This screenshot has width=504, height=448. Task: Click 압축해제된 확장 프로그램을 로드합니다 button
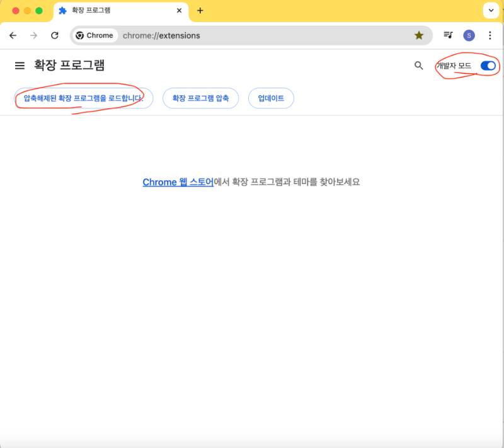[x=84, y=98]
